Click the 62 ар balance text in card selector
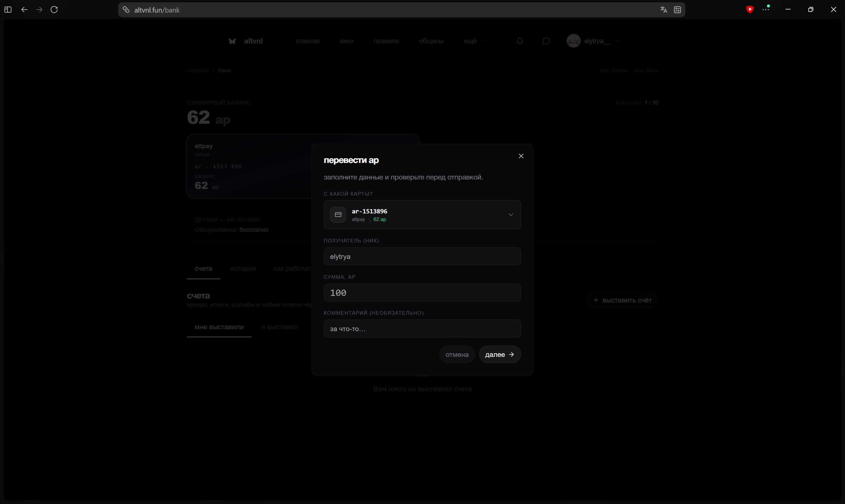Viewport: 845px width, 504px height. click(380, 219)
